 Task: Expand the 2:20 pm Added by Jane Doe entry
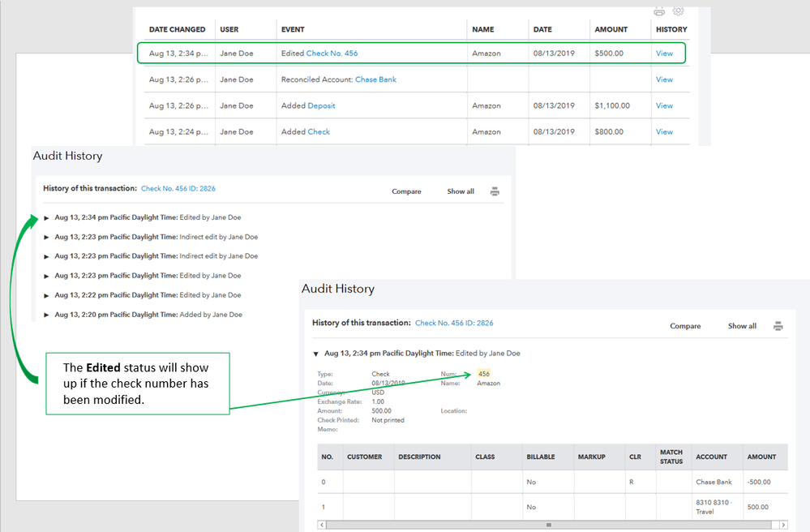[47, 315]
